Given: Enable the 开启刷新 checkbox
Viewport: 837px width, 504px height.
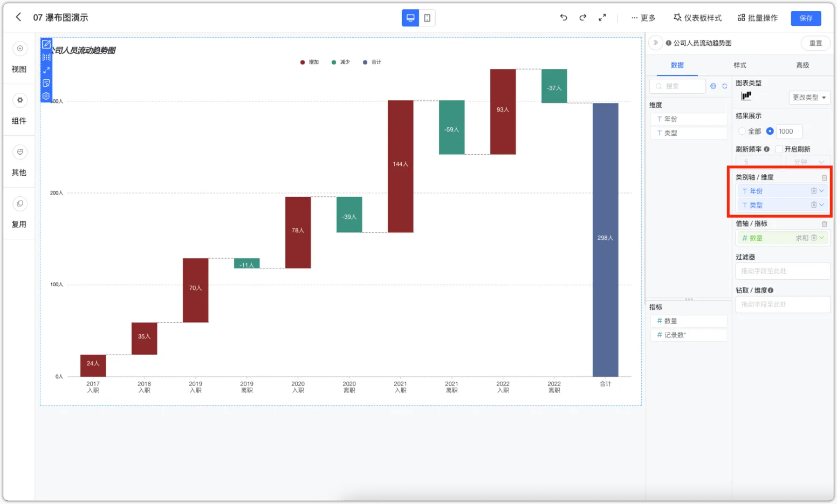Looking at the screenshot, I should (x=779, y=149).
